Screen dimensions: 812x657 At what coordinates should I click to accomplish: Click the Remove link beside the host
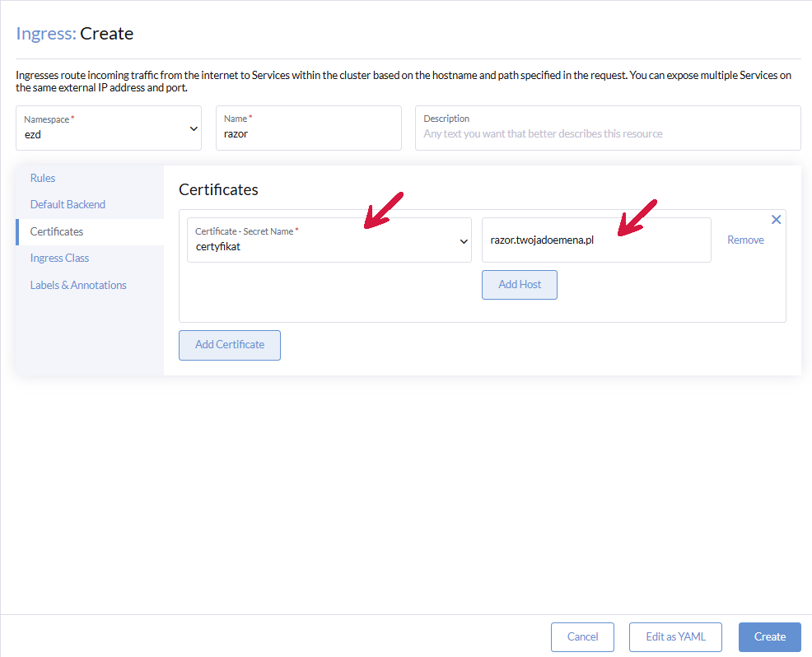click(745, 240)
